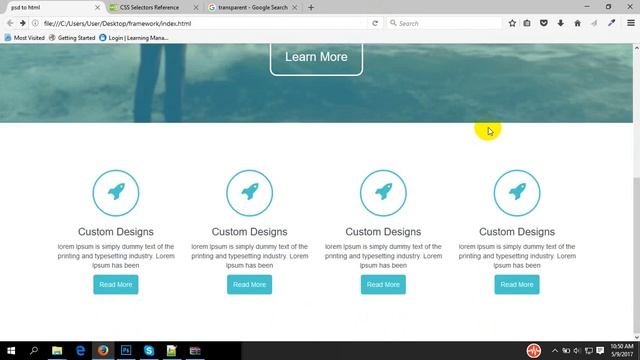Click the fourth card's rocket icon
This screenshot has width=640, height=360.
[517, 193]
